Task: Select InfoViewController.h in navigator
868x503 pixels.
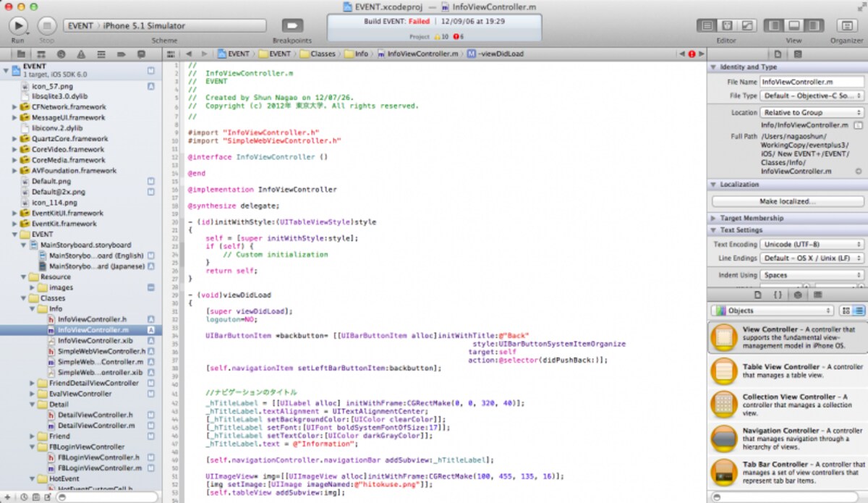Action: pyautogui.click(x=92, y=319)
